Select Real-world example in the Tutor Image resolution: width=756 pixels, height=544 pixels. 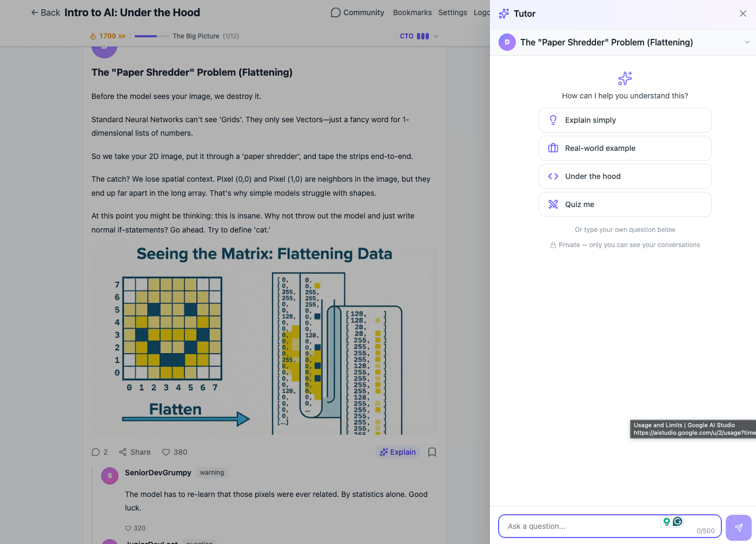(625, 148)
